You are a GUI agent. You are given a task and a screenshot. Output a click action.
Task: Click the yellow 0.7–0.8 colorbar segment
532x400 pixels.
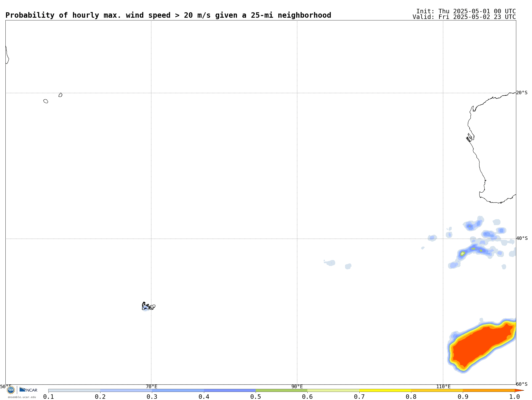385,390
